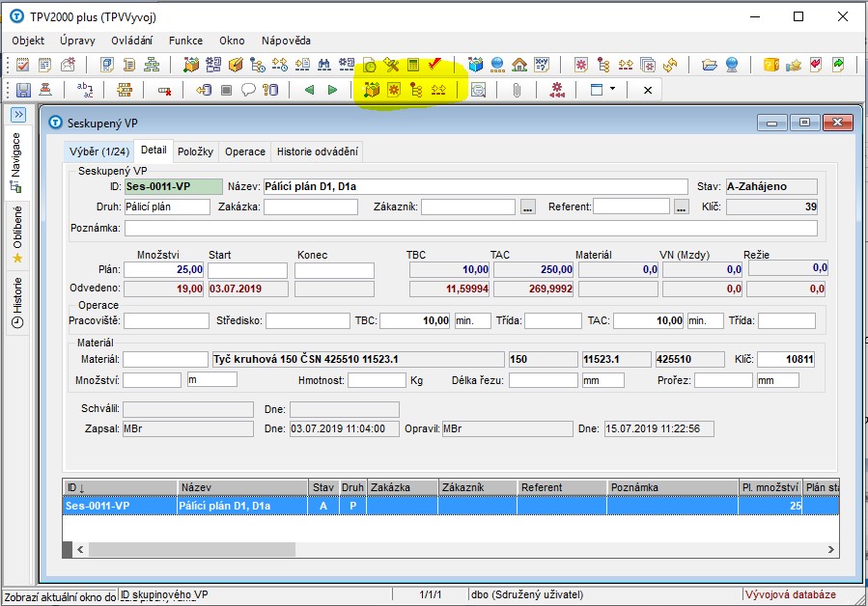Click the Poznámka input field

(470, 228)
